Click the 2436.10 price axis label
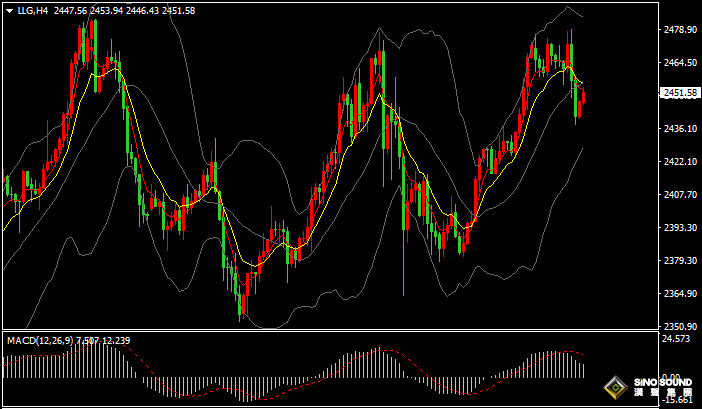This screenshot has width=702, height=409. (x=679, y=129)
